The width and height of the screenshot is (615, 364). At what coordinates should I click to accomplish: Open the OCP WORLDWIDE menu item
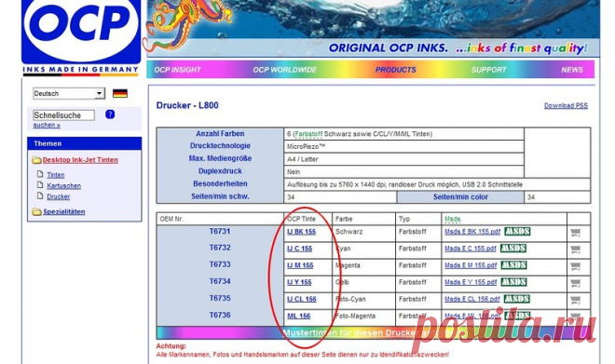point(284,70)
